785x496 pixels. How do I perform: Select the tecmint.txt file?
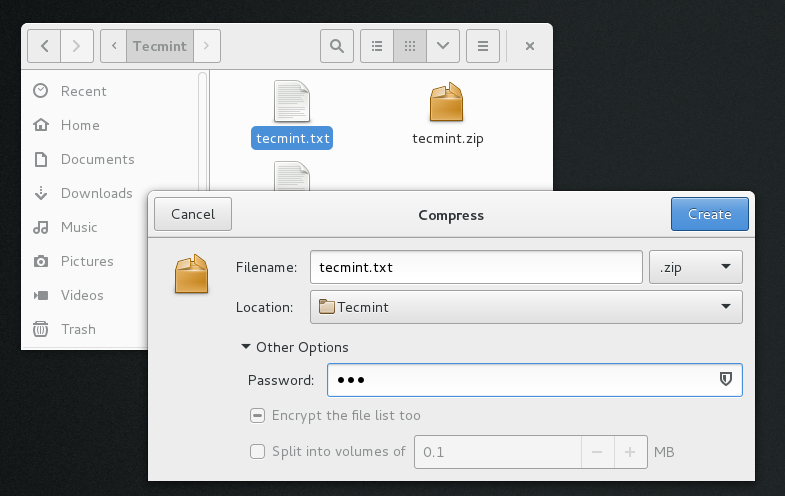coord(291,138)
